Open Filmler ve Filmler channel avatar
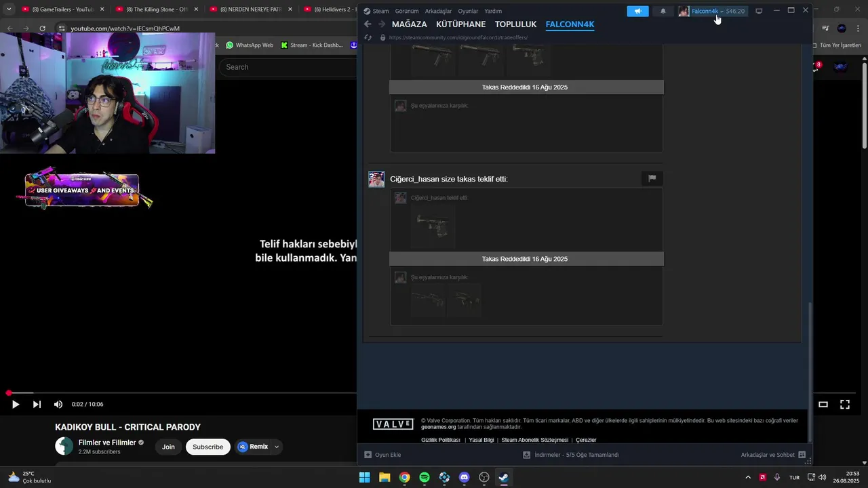The height and width of the screenshot is (488, 868). pyautogui.click(x=64, y=446)
